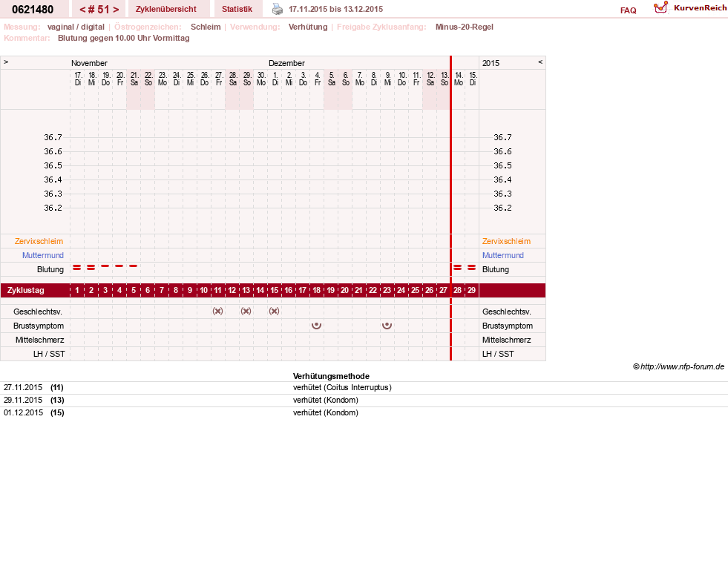Click Zyklustag cell number 14
The height and width of the screenshot is (583, 728).
tap(260, 291)
